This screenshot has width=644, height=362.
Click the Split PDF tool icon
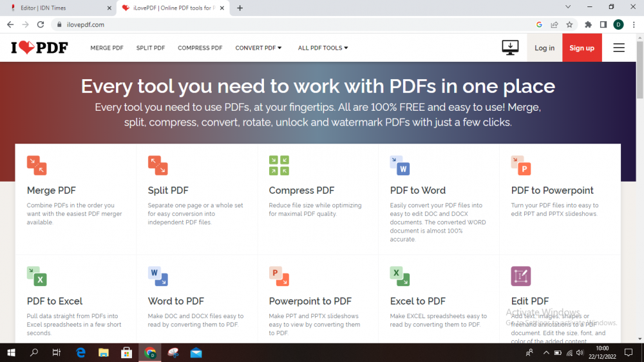pyautogui.click(x=158, y=166)
